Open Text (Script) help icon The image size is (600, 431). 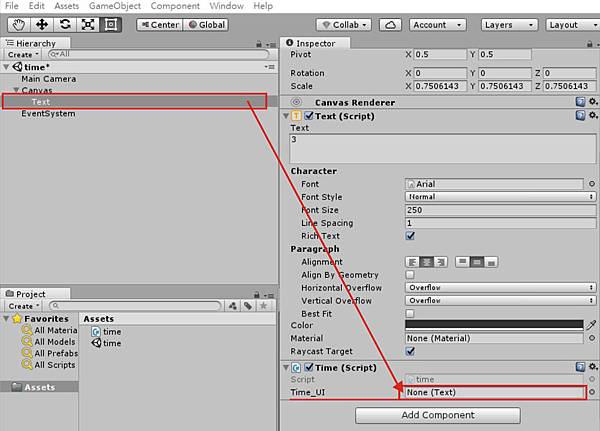pyautogui.click(x=580, y=115)
